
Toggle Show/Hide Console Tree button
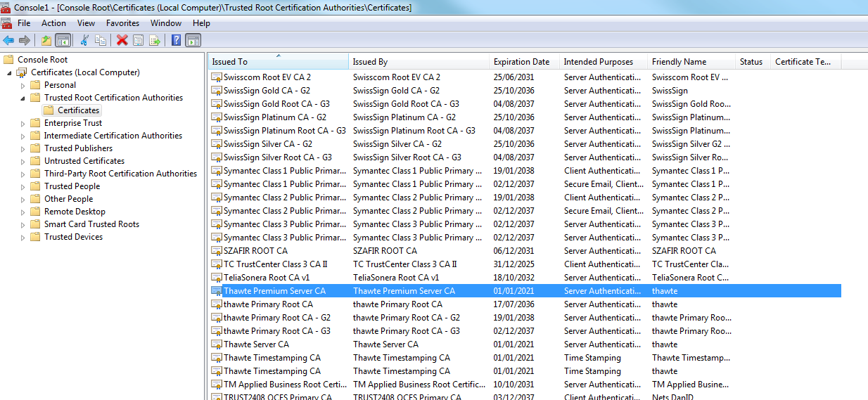[x=63, y=40]
